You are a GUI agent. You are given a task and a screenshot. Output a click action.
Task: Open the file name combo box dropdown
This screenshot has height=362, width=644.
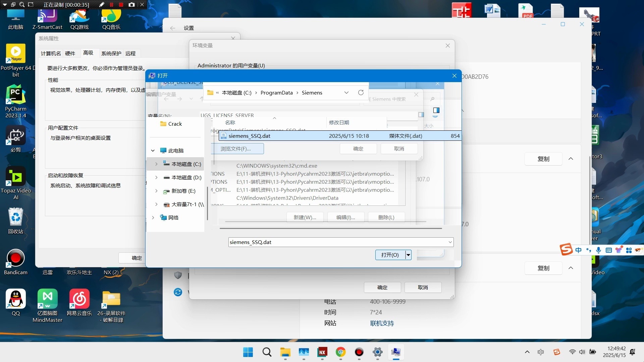[x=450, y=242]
